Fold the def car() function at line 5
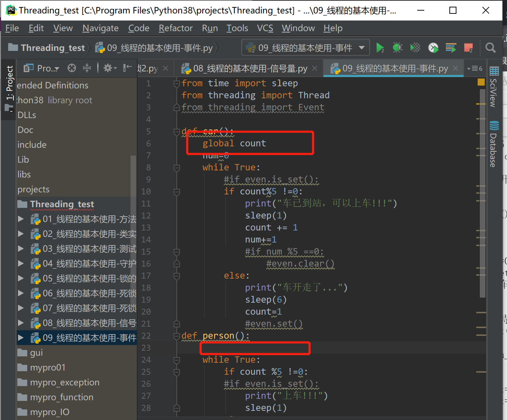 point(177,132)
